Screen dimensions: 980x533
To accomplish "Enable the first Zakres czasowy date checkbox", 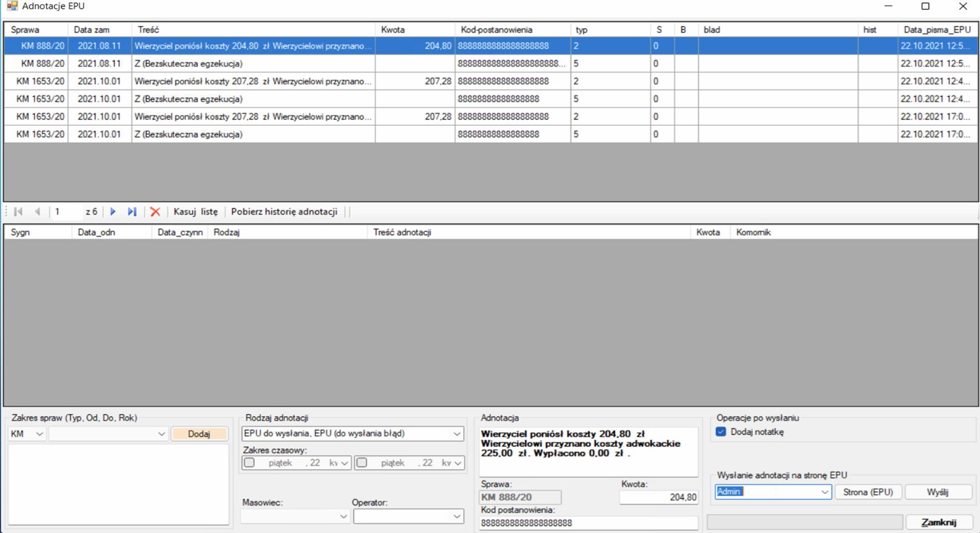I will 249,462.
